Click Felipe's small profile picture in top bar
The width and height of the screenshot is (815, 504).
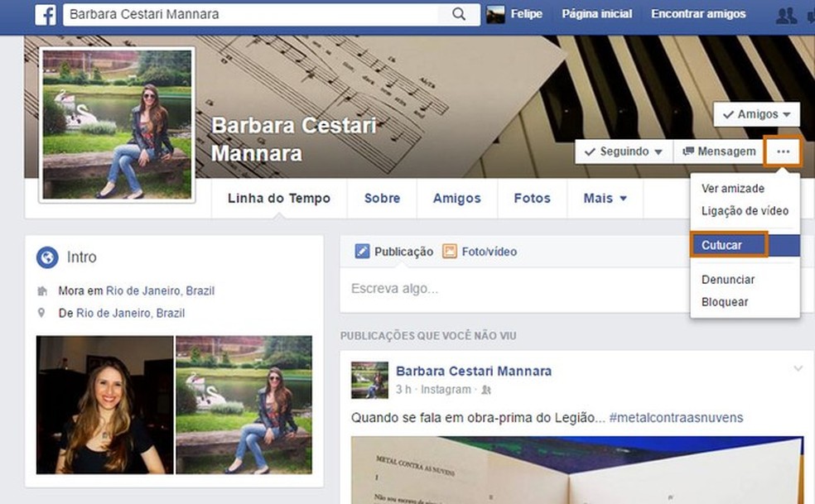(x=495, y=15)
